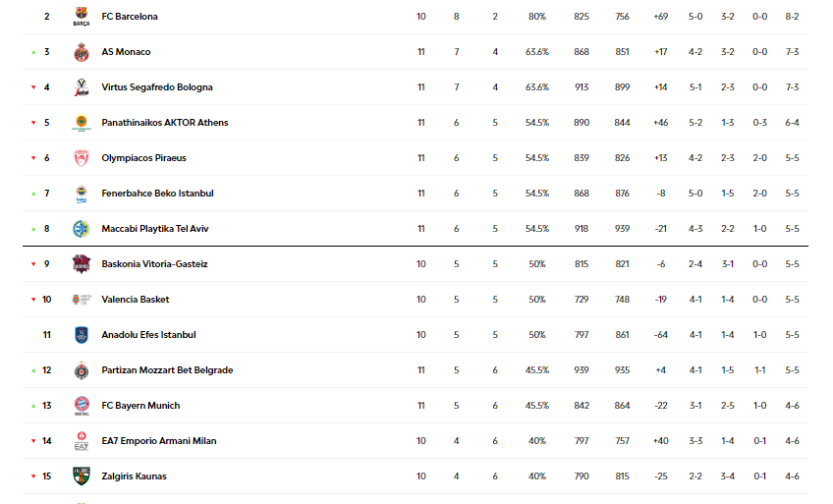Open the Valencia Basket team link
This screenshot has width=833, height=504.
click(x=136, y=300)
